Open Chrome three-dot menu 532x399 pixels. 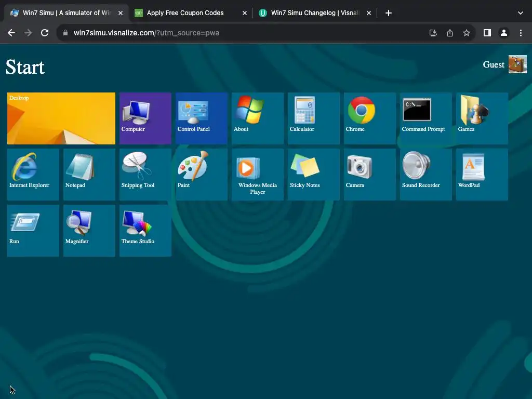point(521,33)
